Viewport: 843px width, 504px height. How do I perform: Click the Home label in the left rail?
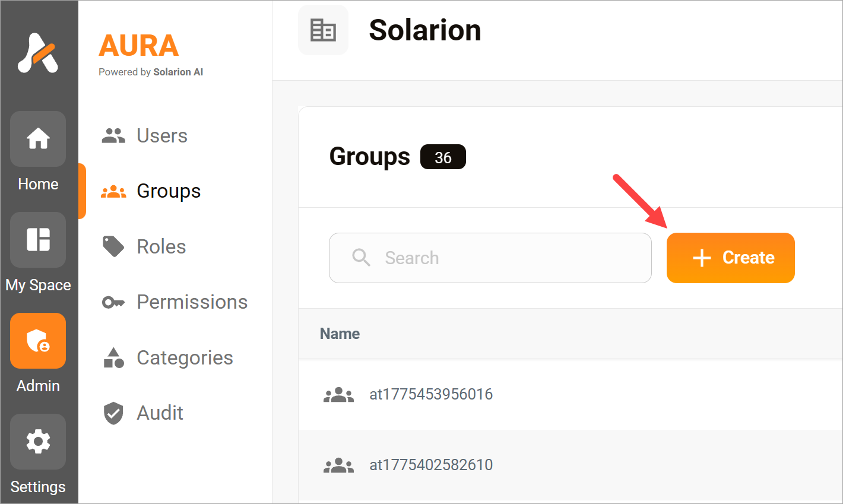[38, 184]
